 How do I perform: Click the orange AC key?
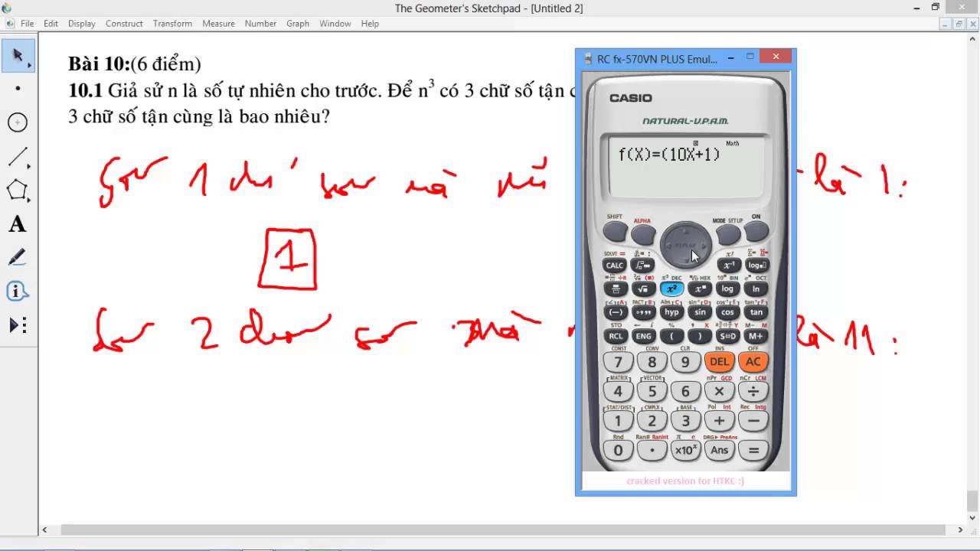[753, 362]
